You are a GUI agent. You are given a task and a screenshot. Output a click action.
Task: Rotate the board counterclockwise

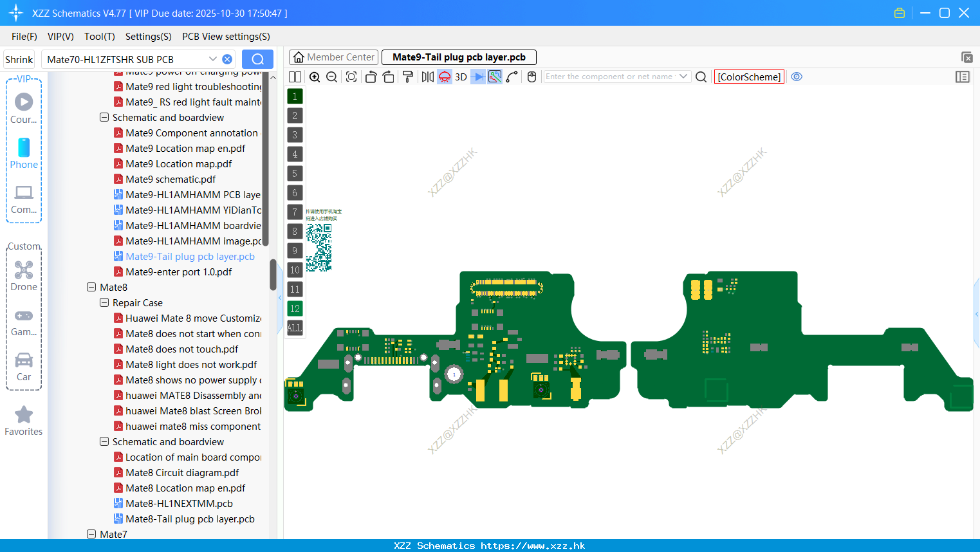pos(371,77)
